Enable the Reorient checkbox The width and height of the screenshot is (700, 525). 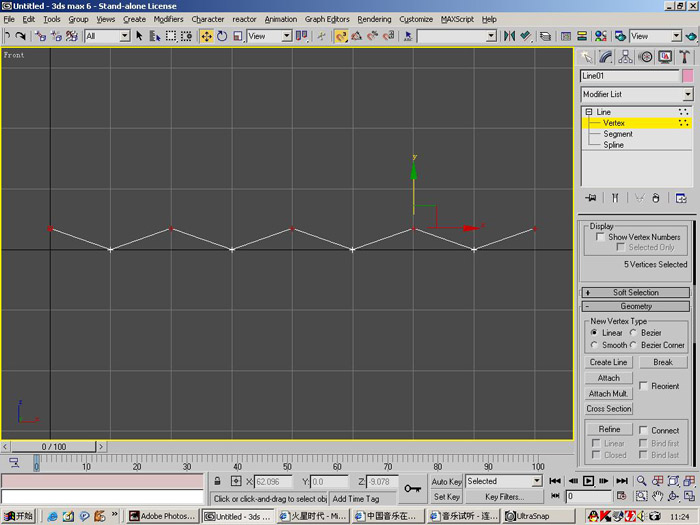point(643,386)
